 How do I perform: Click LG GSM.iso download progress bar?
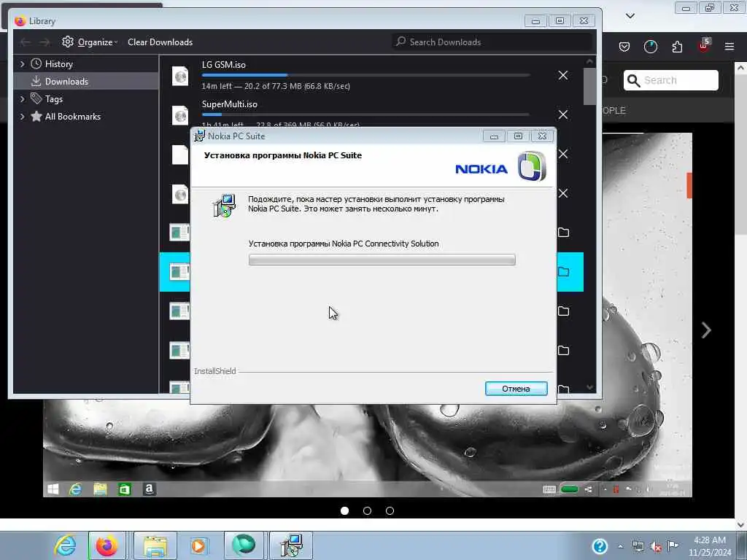coord(366,75)
